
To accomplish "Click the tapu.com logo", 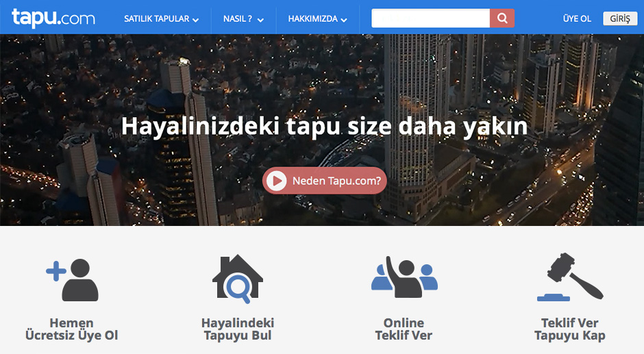I will pos(53,18).
